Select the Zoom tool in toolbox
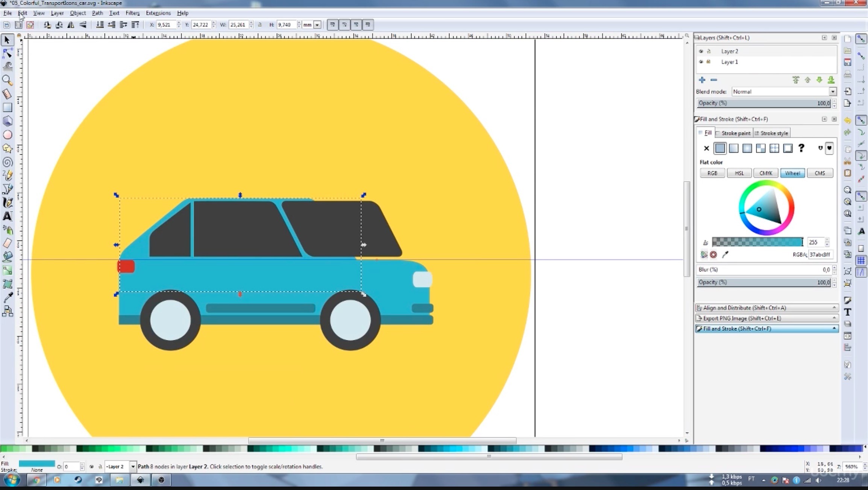 click(7, 80)
